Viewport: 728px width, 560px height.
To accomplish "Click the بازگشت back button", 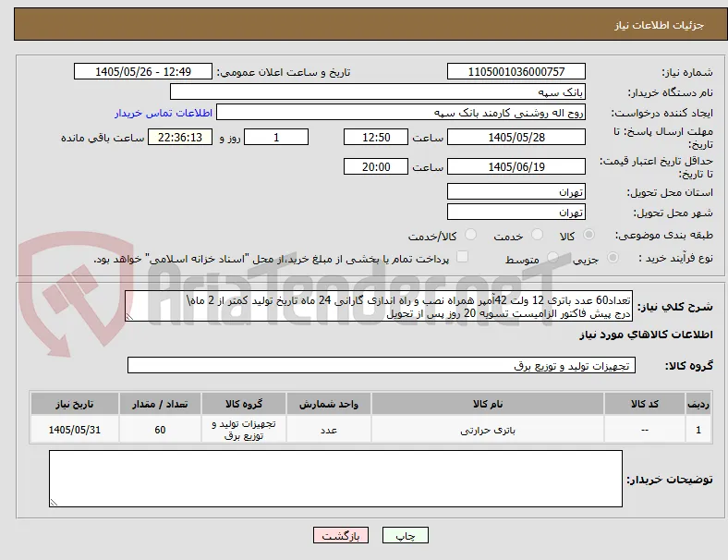I will click(x=341, y=535).
